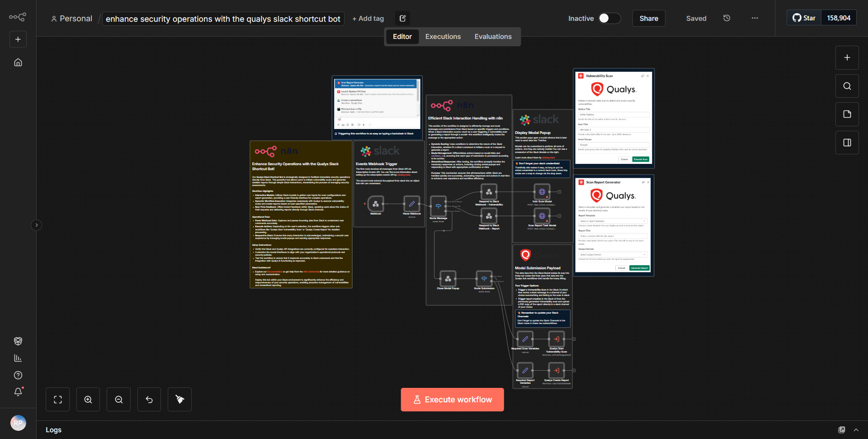Expand the left canvas panel chevron
The width and height of the screenshot is (868, 439).
click(36, 225)
